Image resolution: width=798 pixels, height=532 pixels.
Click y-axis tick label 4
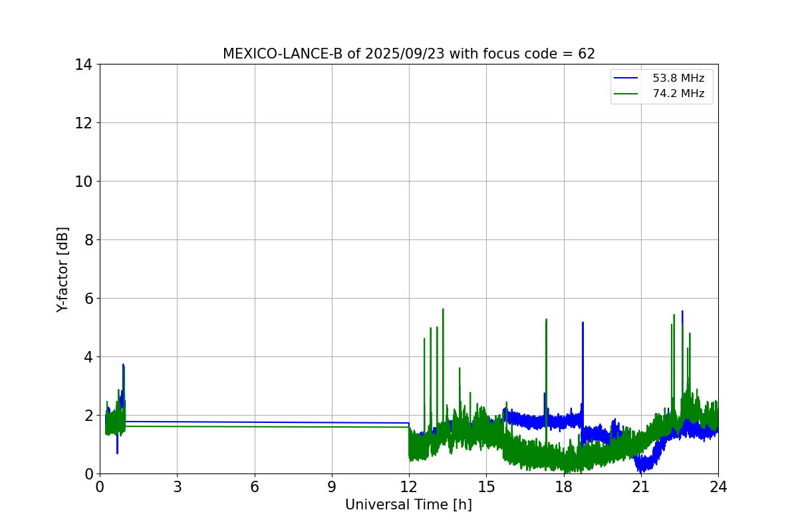point(89,357)
